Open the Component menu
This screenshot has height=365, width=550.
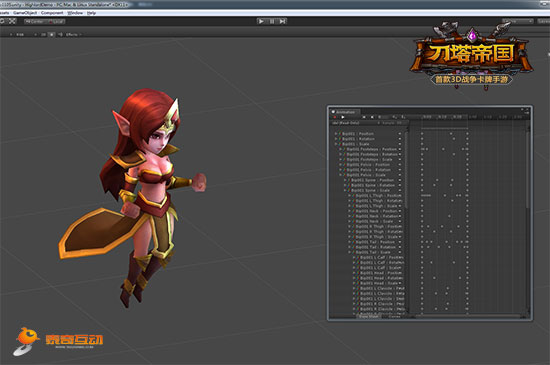[x=52, y=13]
